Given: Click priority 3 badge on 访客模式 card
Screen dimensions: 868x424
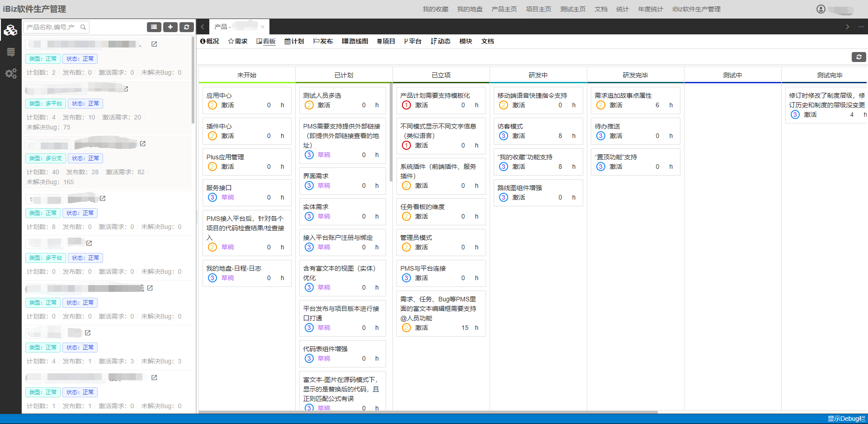Looking at the screenshot, I should (x=504, y=136).
